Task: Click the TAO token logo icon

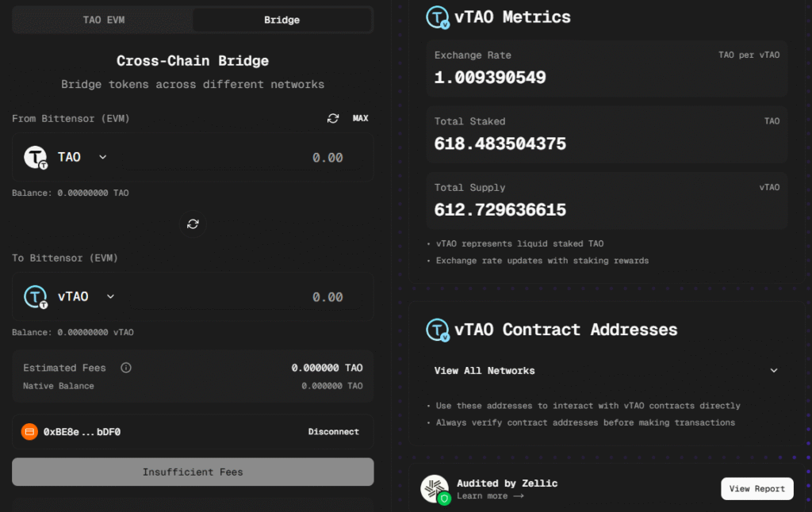Action: coord(36,157)
